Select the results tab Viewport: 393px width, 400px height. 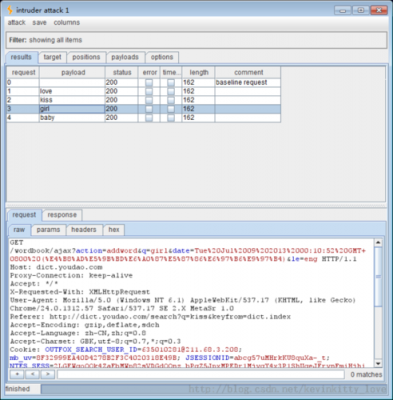tap(21, 57)
